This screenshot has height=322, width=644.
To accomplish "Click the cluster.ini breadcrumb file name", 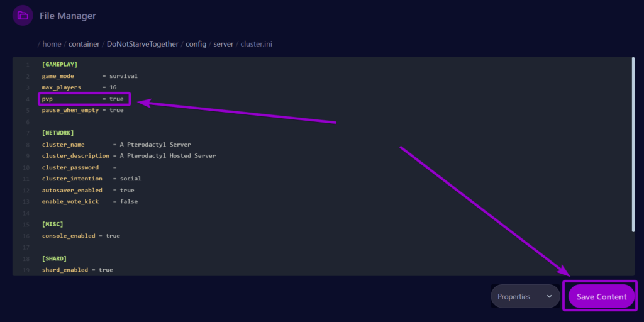I will pos(256,44).
